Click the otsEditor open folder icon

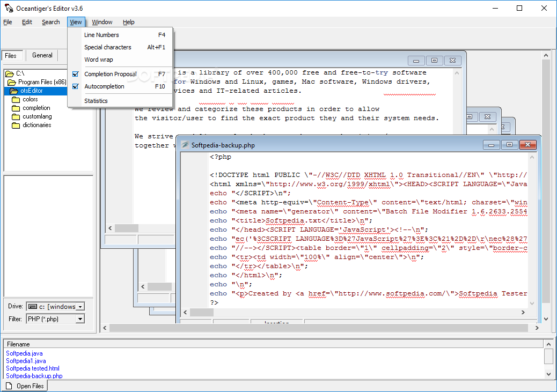pyautogui.click(x=14, y=91)
